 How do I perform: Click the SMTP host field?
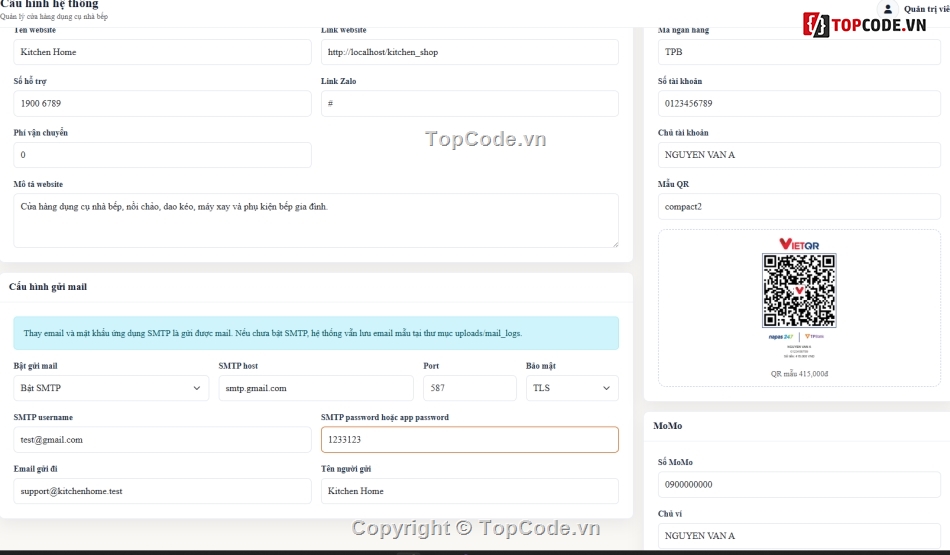[316, 388]
